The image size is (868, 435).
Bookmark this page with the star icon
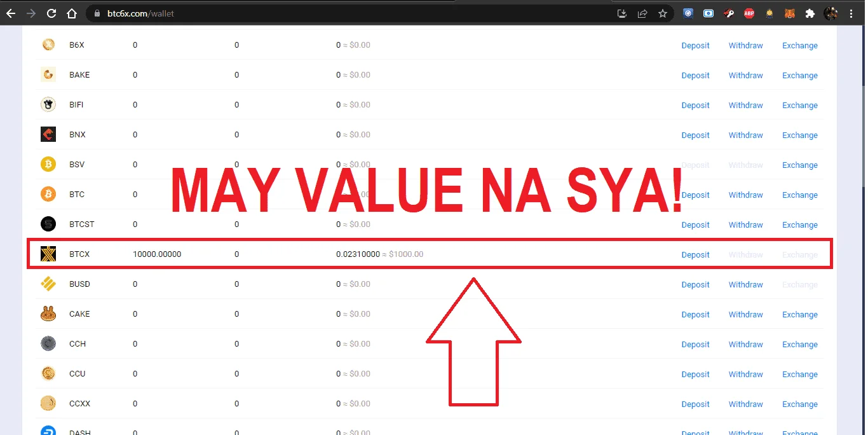[x=662, y=13]
